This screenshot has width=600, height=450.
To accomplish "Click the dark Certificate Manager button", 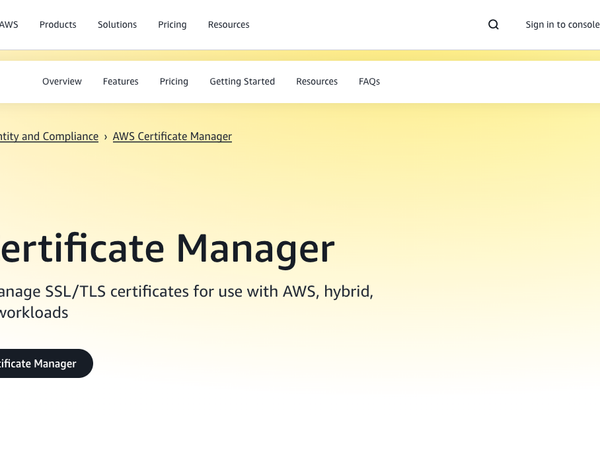I will click(46, 363).
